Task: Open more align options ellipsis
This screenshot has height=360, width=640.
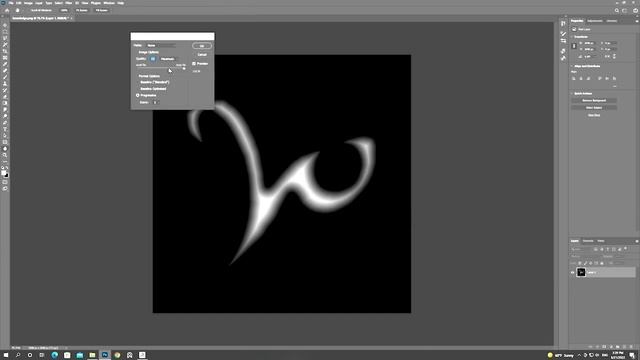Action: 614,86
